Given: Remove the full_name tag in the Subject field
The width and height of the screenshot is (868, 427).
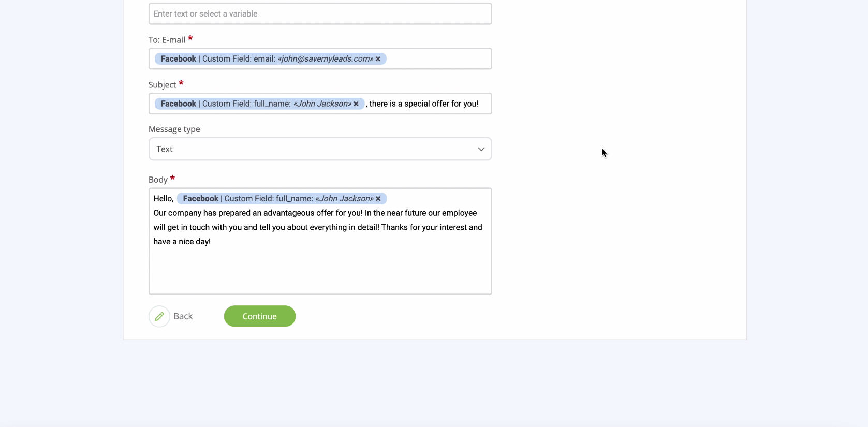Looking at the screenshot, I should [x=356, y=104].
